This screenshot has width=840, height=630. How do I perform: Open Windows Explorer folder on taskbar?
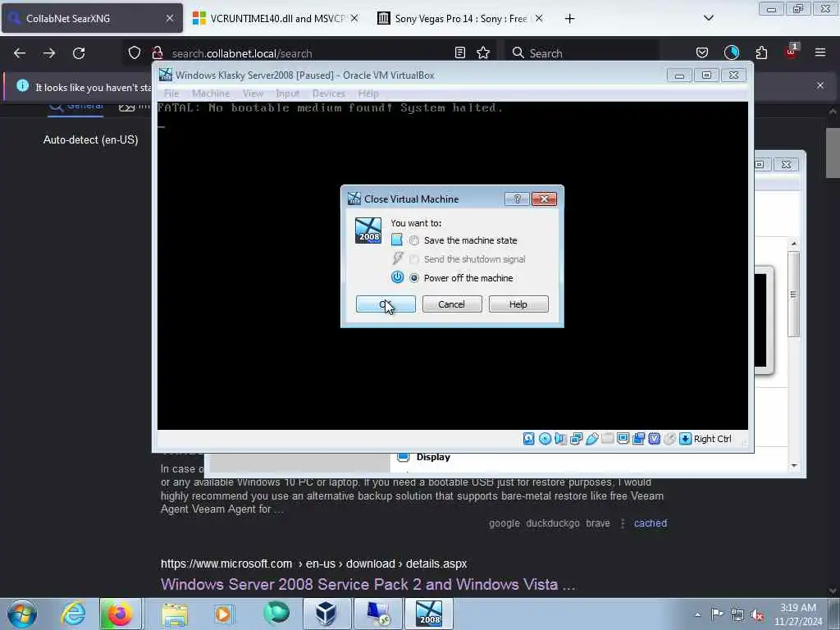(175, 614)
